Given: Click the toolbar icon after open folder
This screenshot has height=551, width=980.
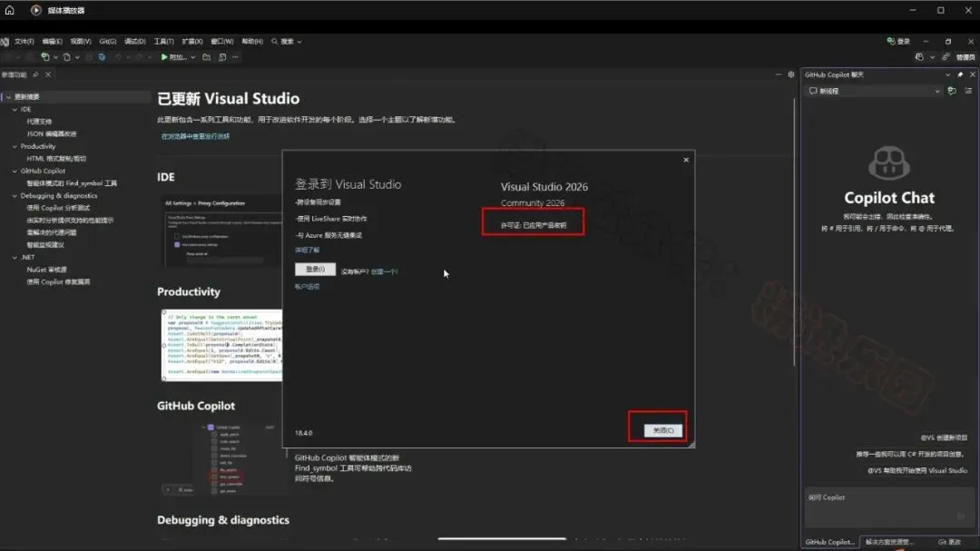Looking at the screenshot, I should pos(222,57).
